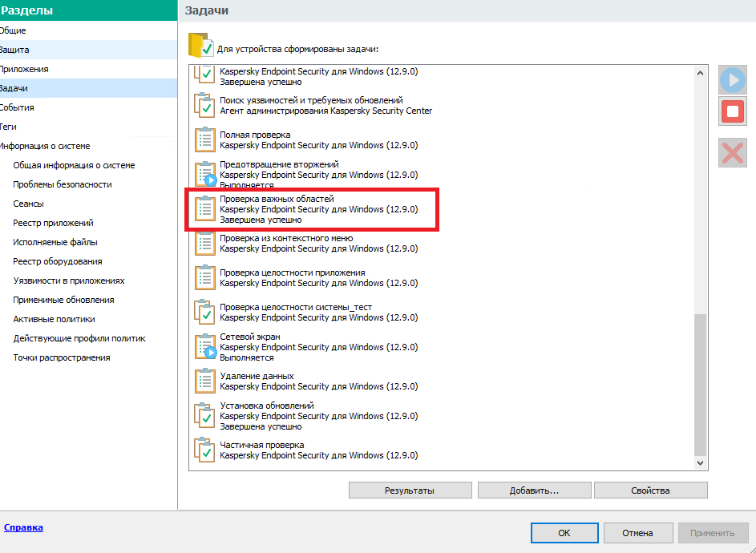Viewport: 756px width, 553px height.
Task: Start the selected task with the play button
Action: (x=733, y=80)
